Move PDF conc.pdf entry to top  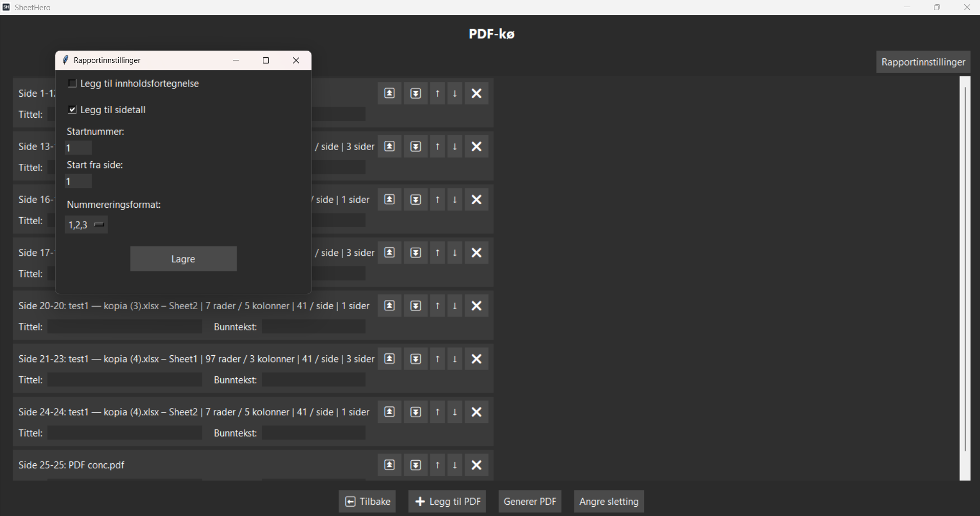click(389, 465)
